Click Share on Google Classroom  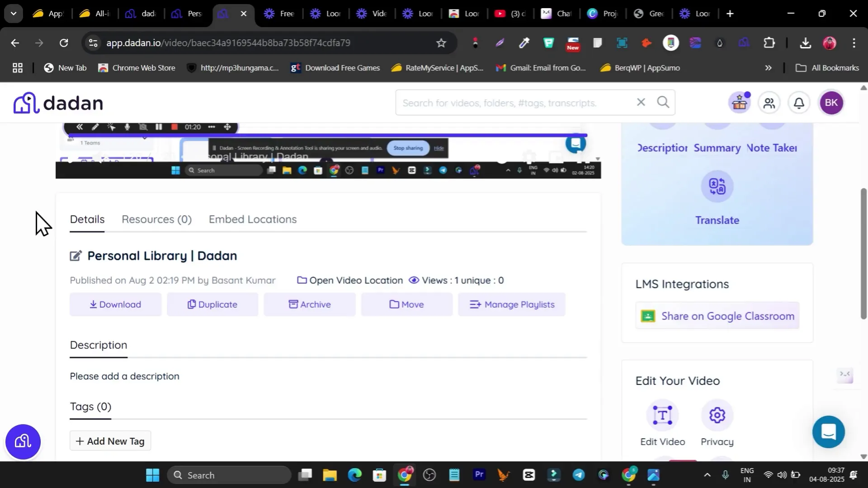coord(717,316)
